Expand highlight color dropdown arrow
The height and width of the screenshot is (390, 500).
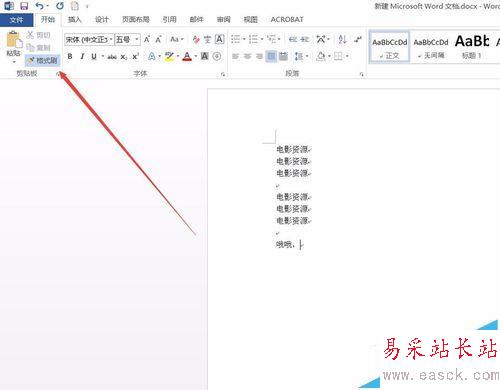178,56
